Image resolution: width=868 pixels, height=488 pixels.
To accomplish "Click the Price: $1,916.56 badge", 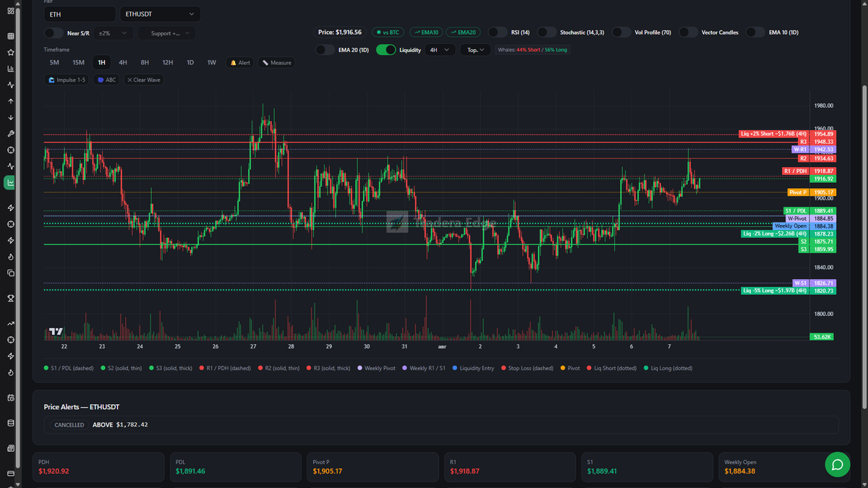I will [339, 33].
